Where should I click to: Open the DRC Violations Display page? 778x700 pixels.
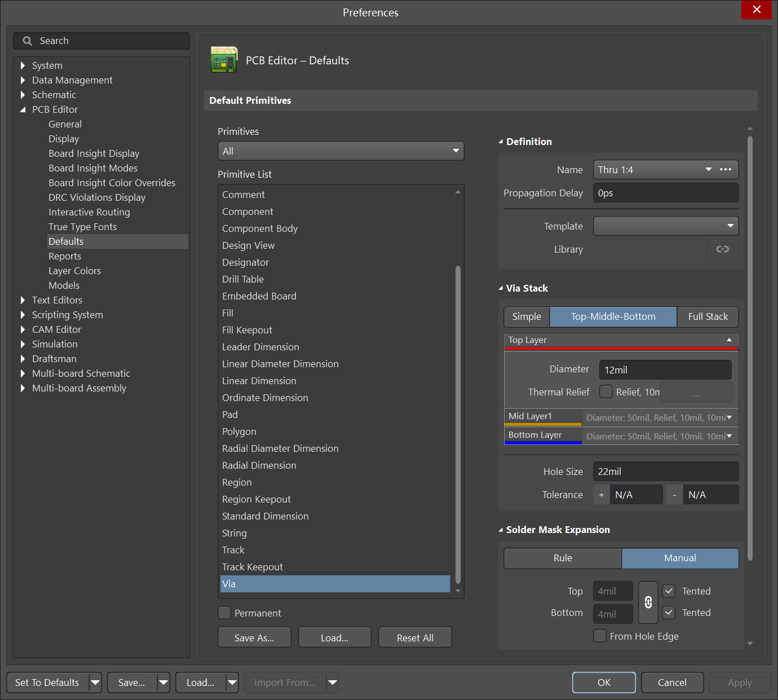point(97,197)
